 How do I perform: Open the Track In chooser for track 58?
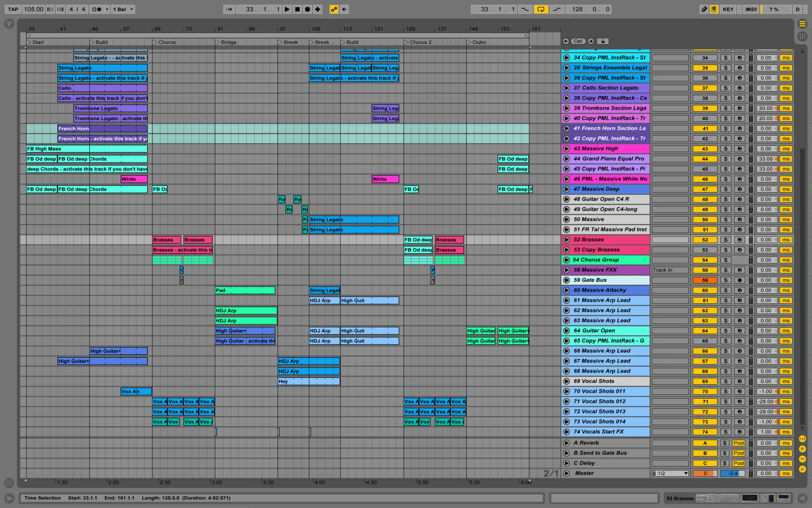(670, 270)
